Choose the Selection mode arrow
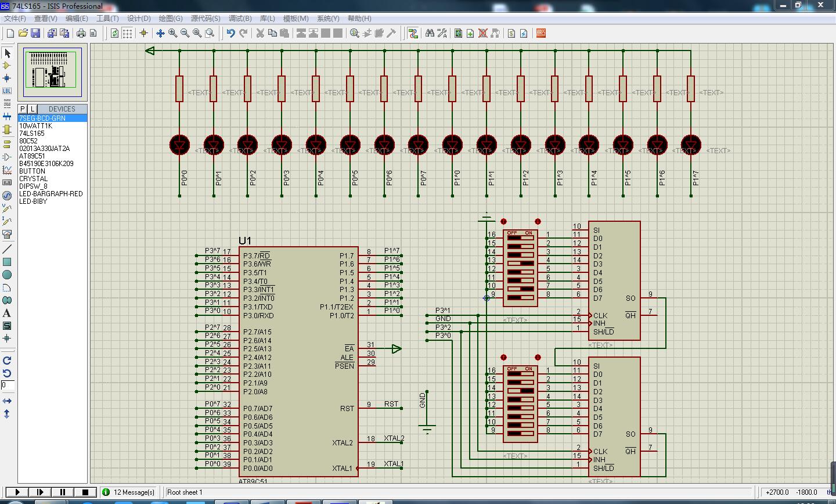 (7, 53)
